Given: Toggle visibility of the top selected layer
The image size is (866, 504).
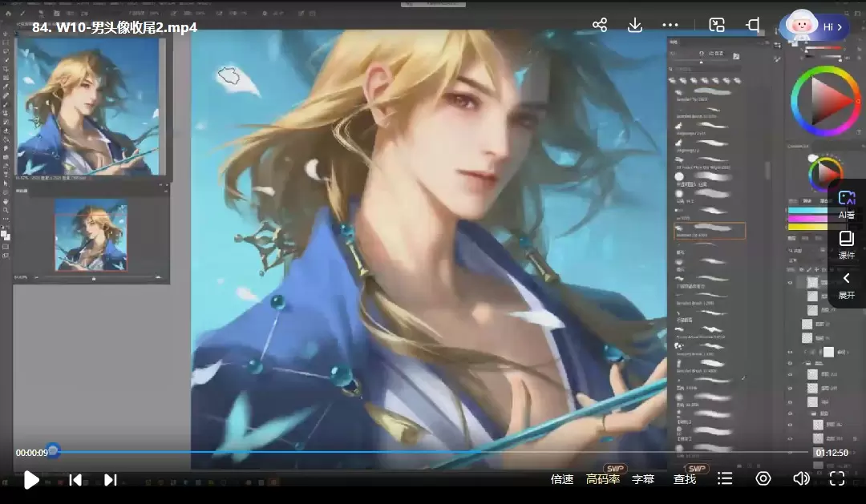Looking at the screenshot, I should (791, 283).
